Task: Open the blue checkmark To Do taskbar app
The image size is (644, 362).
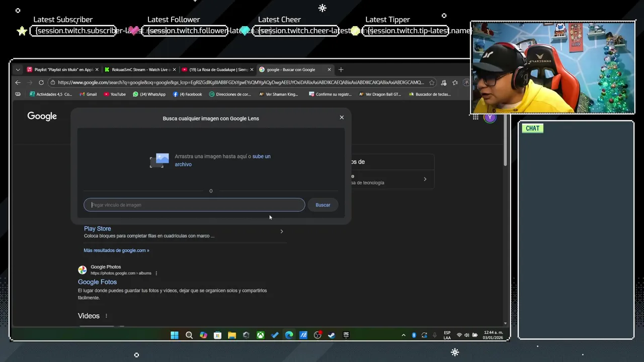Action: [x=275, y=335]
